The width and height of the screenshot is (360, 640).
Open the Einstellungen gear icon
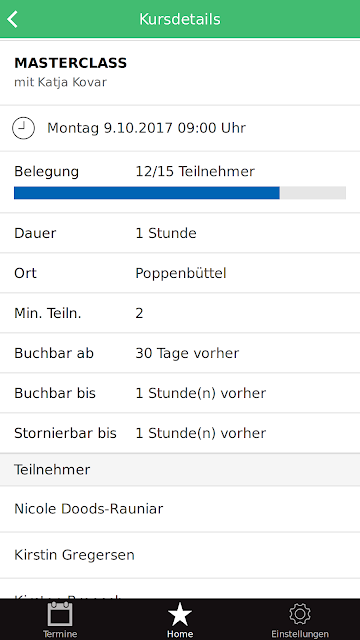[x=300, y=614]
